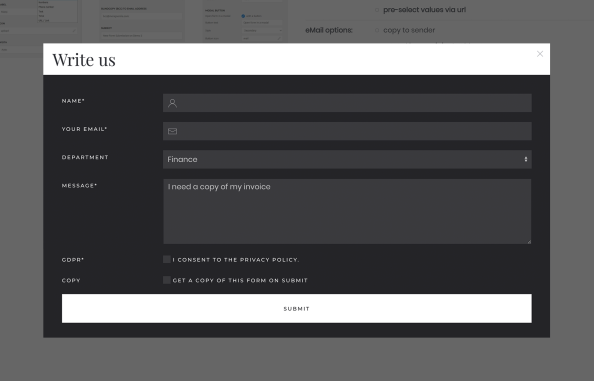
Task: Click 'I consent to the privacy policy.' text
Action: coord(236,260)
